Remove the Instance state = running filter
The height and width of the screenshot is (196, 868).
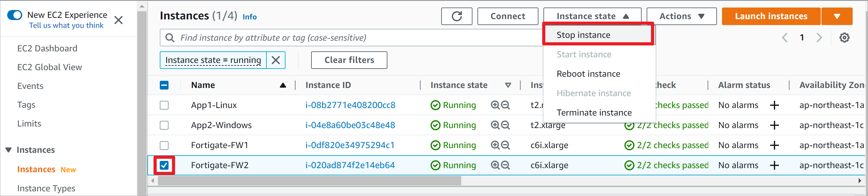pyautogui.click(x=276, y=60)
